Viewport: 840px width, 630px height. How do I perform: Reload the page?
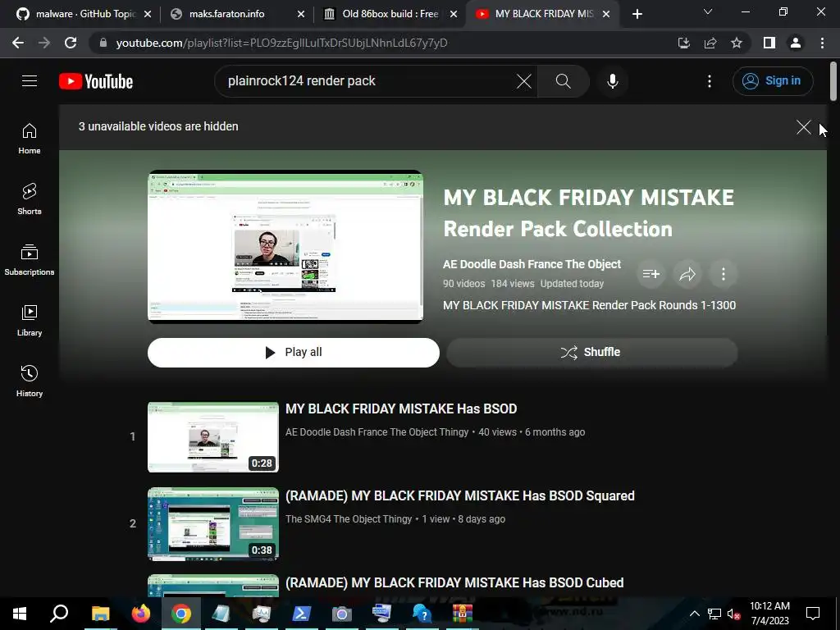(71, 43)
